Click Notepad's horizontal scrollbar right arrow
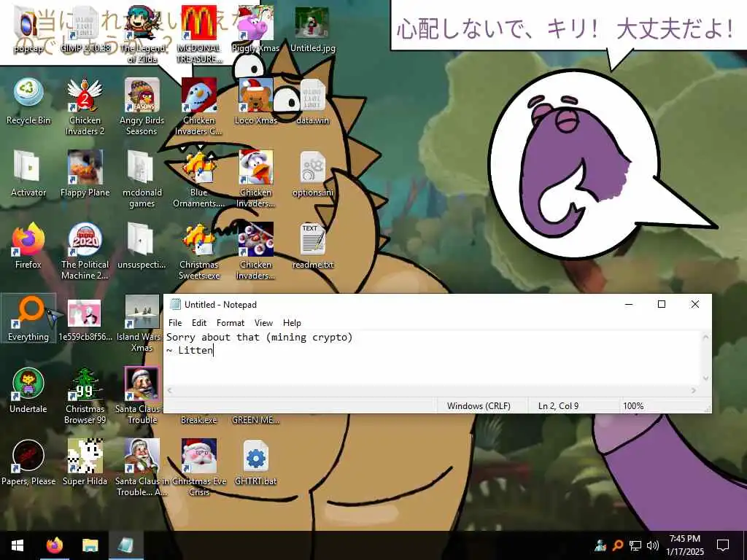Image resolution: width=747 pixels, height=560 pixels. [694, 391]
